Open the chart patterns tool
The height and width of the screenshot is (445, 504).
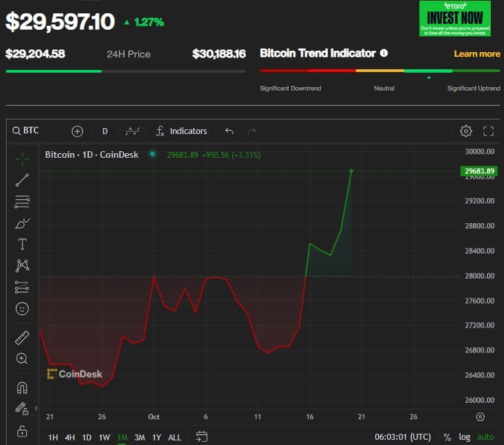[22, 265]
